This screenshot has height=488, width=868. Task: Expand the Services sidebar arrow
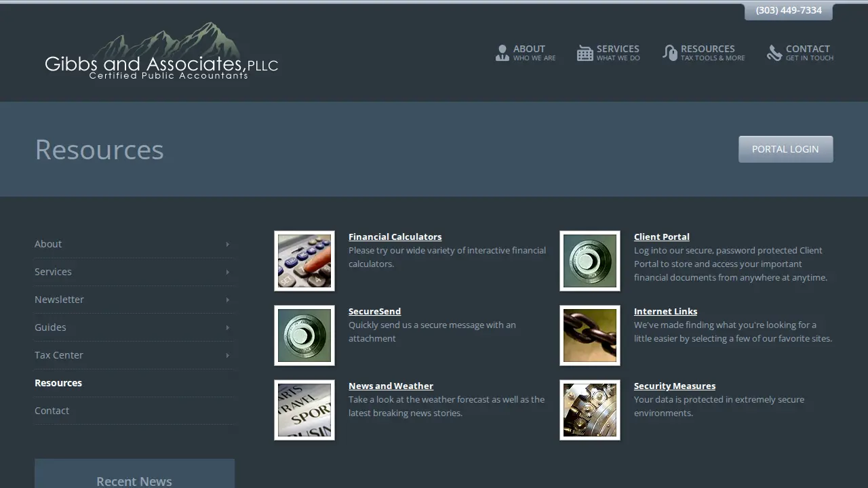(227, 272)
